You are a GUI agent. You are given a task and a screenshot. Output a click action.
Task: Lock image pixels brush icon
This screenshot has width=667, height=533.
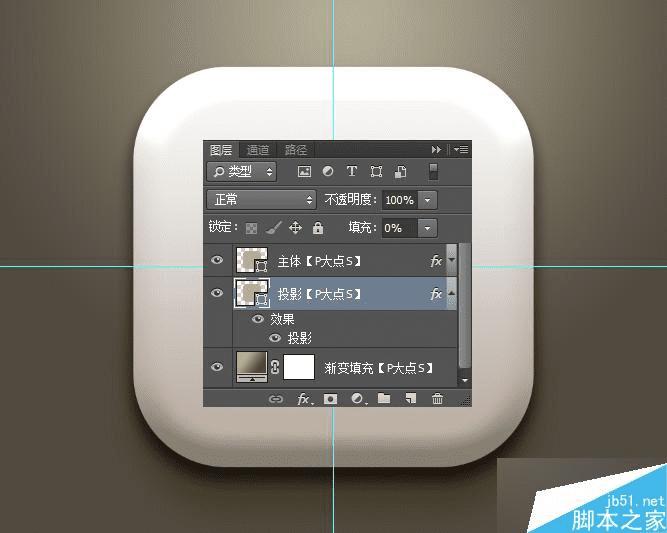coord(273,228)
